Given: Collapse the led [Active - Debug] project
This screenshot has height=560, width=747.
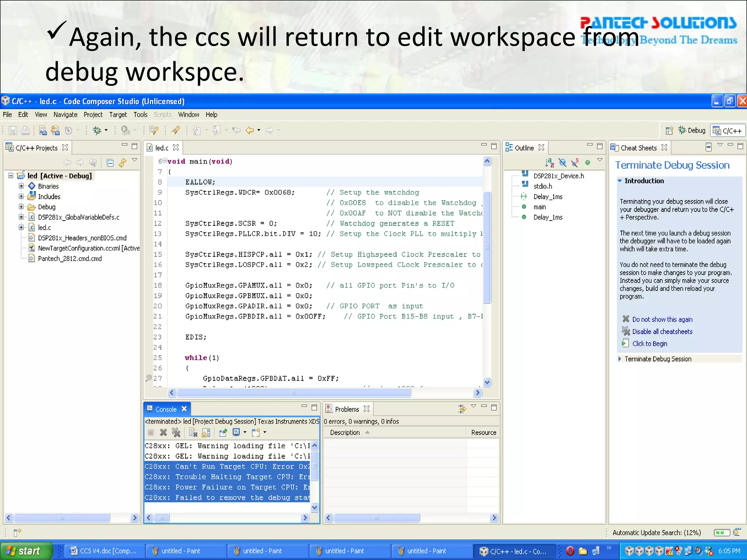Looking at the screenshot, I should [11, 175].
